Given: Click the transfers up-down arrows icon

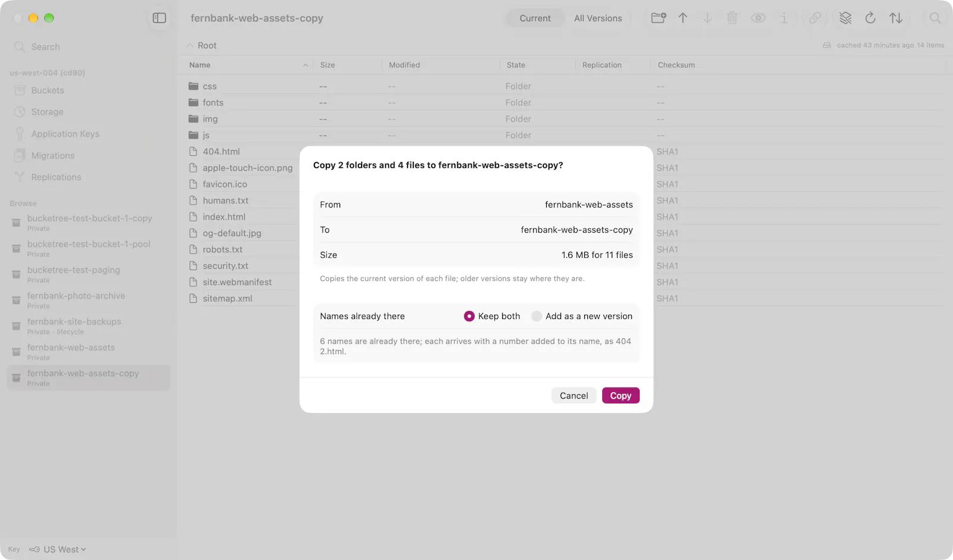Looking at the screenshot, I should pos(896,18).
